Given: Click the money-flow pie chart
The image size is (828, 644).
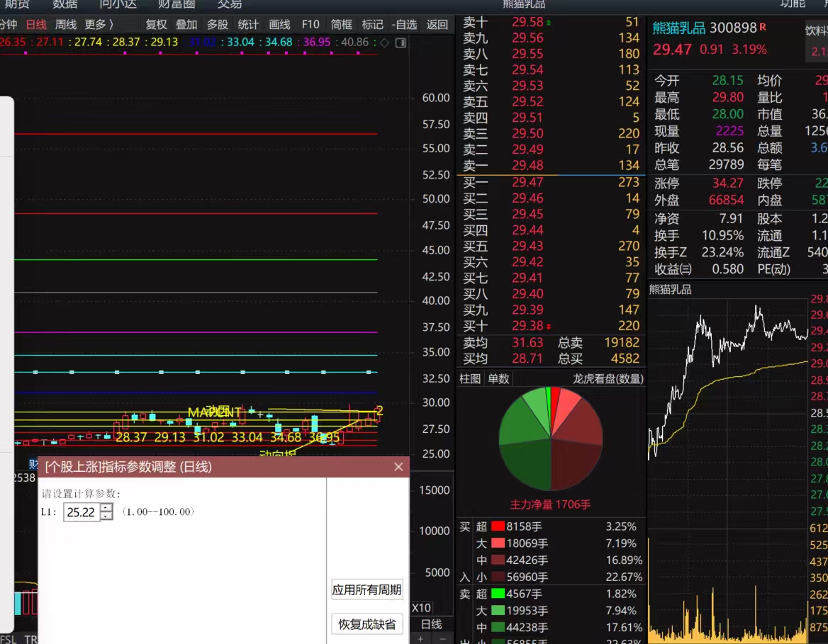Looking at the screenshot, I should point(551,438).
